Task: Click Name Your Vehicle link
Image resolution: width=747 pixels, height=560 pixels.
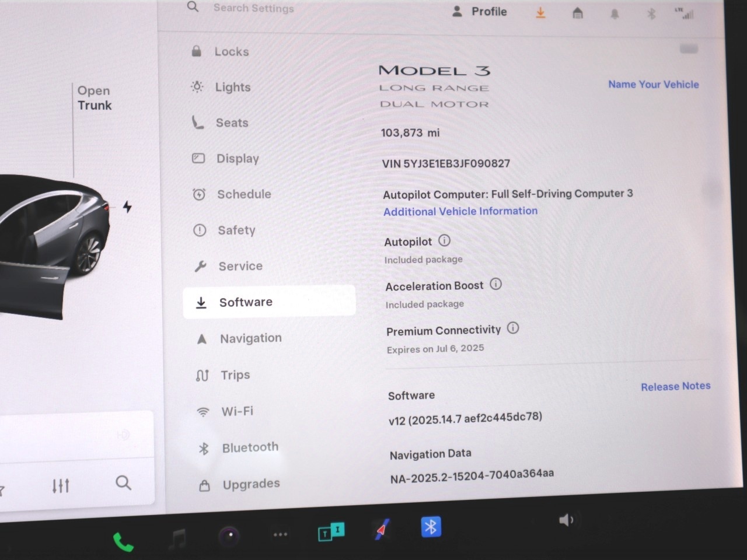Action: tap(654, 85)
